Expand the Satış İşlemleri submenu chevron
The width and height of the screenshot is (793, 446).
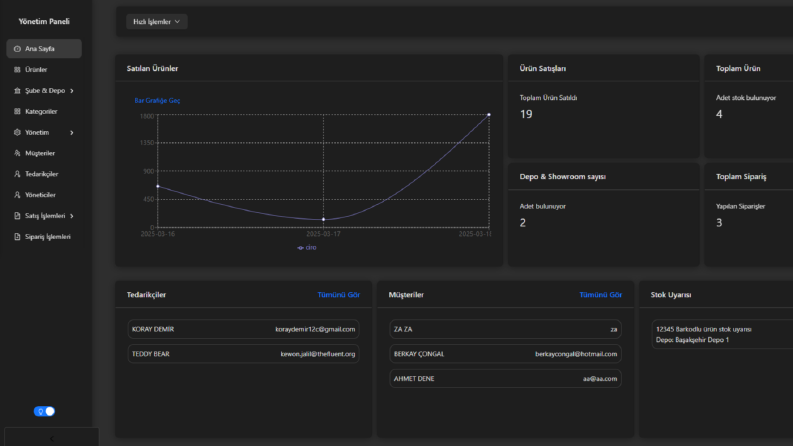(72, 216)
